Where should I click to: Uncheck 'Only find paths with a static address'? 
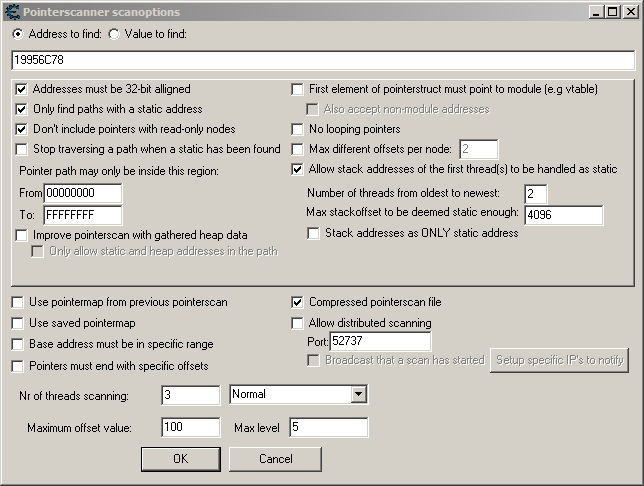23,109
